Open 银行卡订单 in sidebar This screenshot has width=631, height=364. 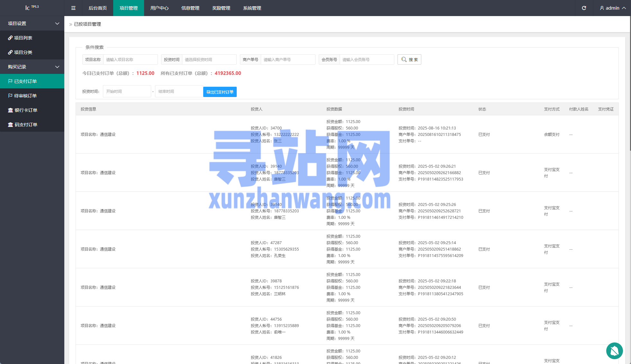(x=32, y=110)
